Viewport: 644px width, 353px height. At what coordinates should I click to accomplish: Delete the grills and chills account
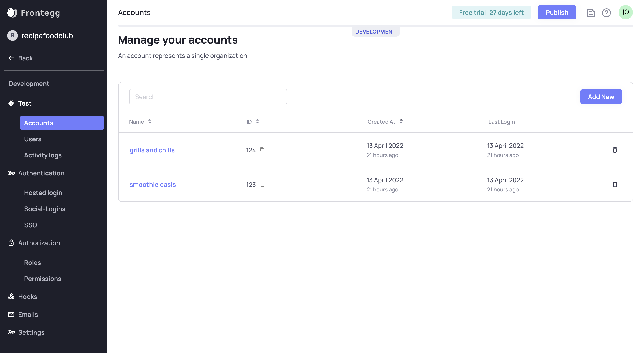pos(615,150)
